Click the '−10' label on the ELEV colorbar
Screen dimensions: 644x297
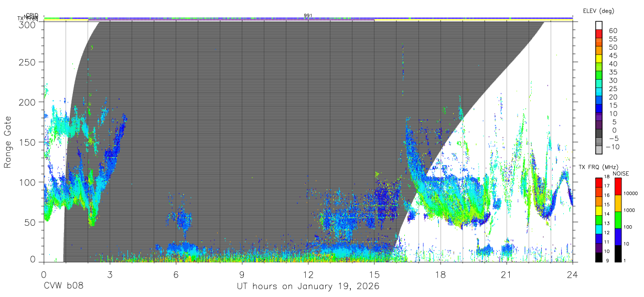pos(612,147)
